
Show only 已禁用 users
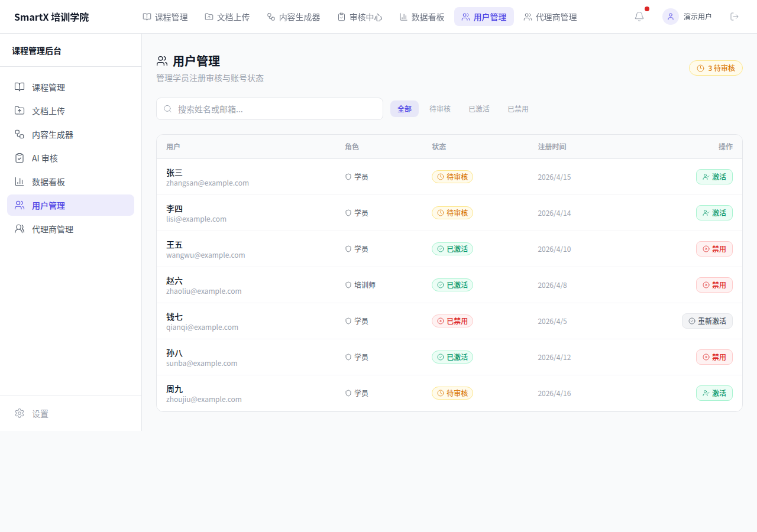(517, 109)
